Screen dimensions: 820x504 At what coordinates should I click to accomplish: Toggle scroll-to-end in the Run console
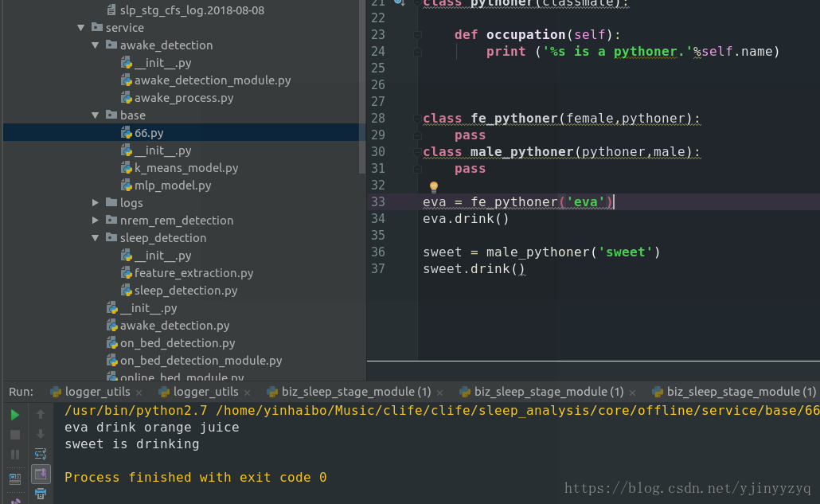click(x=41, y=475)
